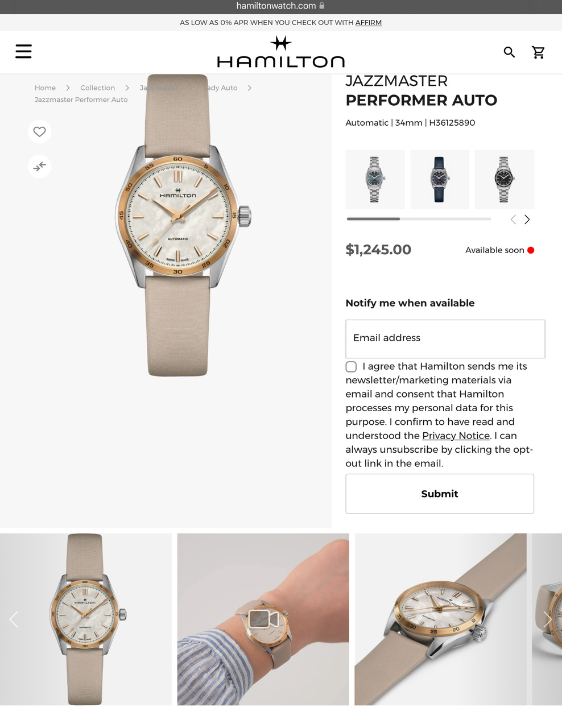Click the variant carousel scrollbar

419,219
